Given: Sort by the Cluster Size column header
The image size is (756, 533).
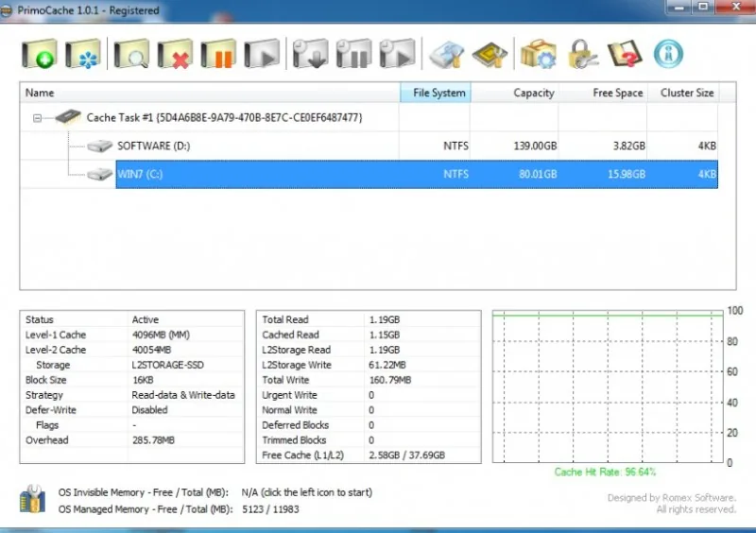Looking at the screenshot, I should click(x=683, y=93).
